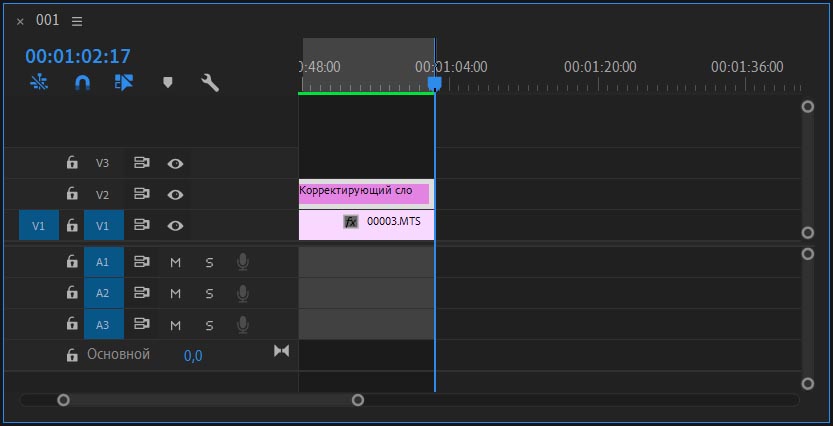Screen dimensions: 833x426
Task: Click the blue playhead marker
Action: (x=435, y=83)
